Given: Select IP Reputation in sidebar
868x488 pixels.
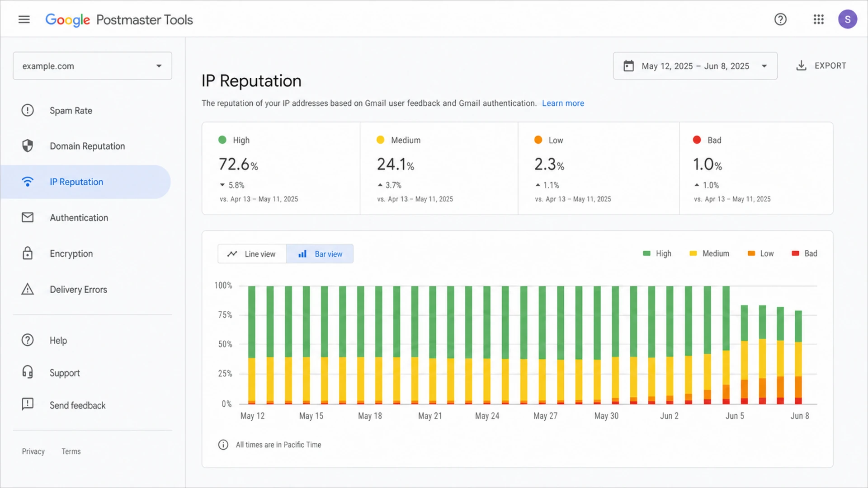Looking at the screenshot, I should pyautogui.click(x=86, y=182).
